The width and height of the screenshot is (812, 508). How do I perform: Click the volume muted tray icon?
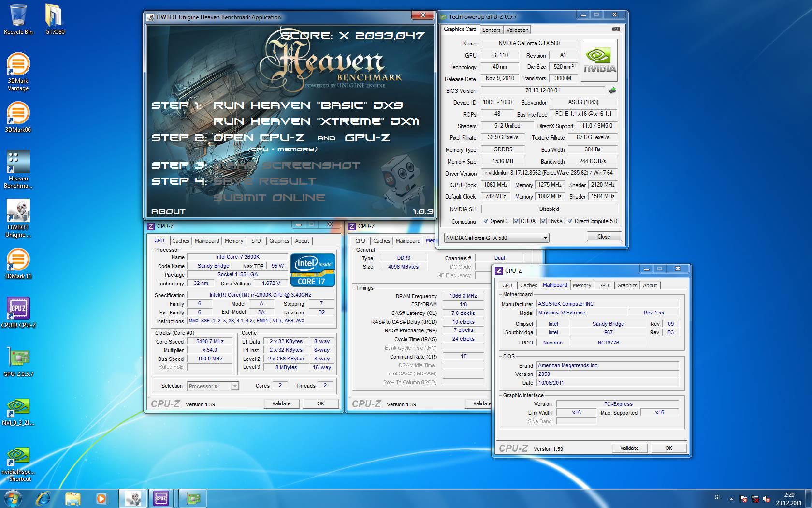pyautogui.click(x=766, y=498)
